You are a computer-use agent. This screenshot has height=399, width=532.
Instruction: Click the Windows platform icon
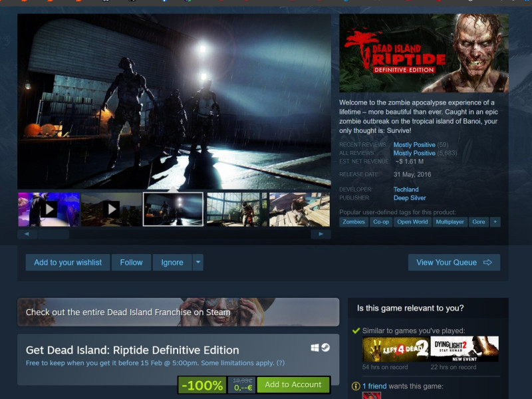(315, 348)
